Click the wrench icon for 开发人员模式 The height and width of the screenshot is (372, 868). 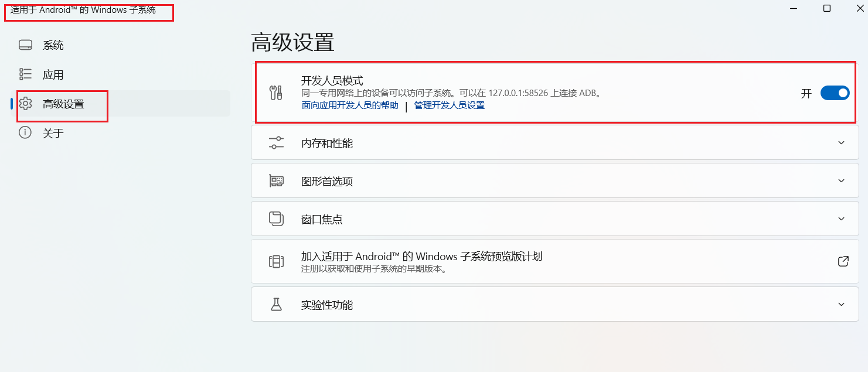tap(275, 93)
